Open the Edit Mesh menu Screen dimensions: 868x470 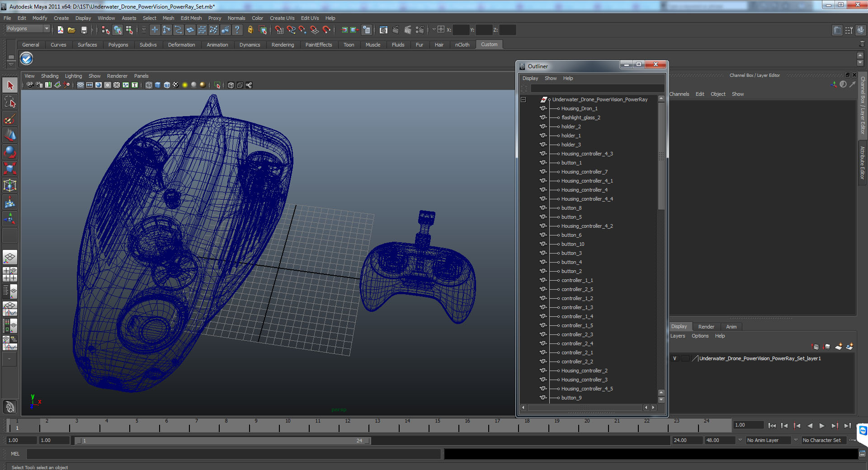(191, 18)
